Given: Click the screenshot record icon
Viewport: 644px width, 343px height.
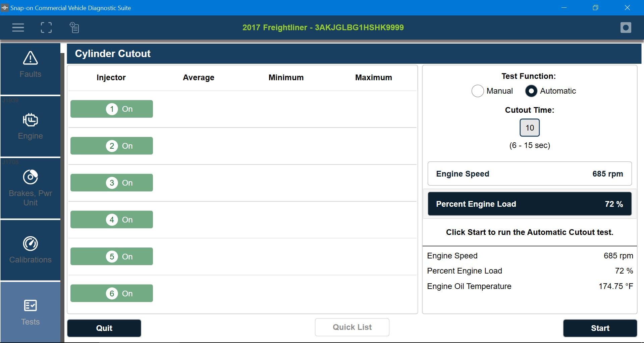Looking at the screenshot, I should click(626, 28).
